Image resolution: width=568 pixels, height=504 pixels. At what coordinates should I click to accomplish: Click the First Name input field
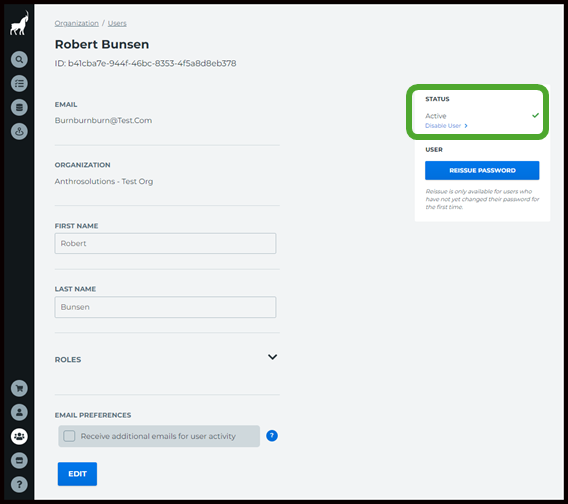(x=165, y=243)
